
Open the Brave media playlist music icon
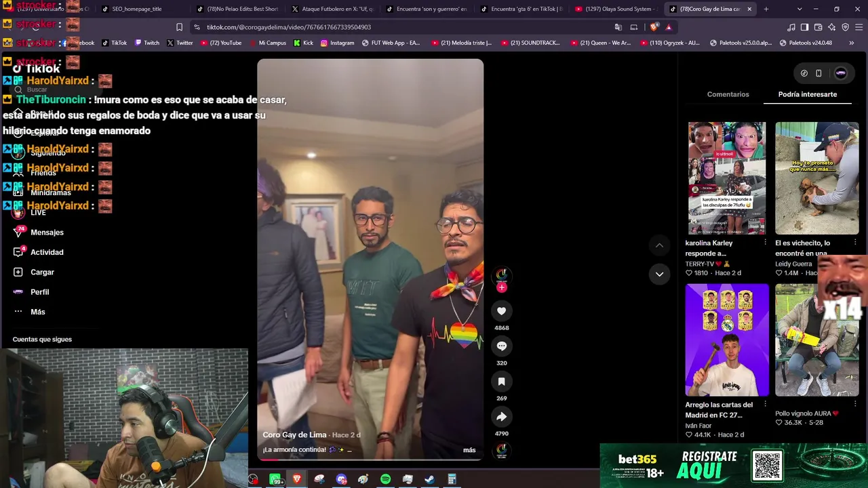click(791, 27)
